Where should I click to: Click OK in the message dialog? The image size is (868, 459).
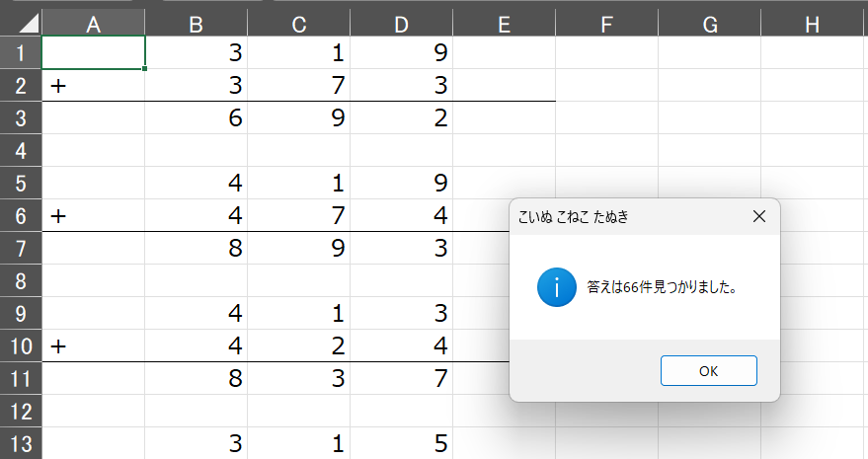[709, 371]
